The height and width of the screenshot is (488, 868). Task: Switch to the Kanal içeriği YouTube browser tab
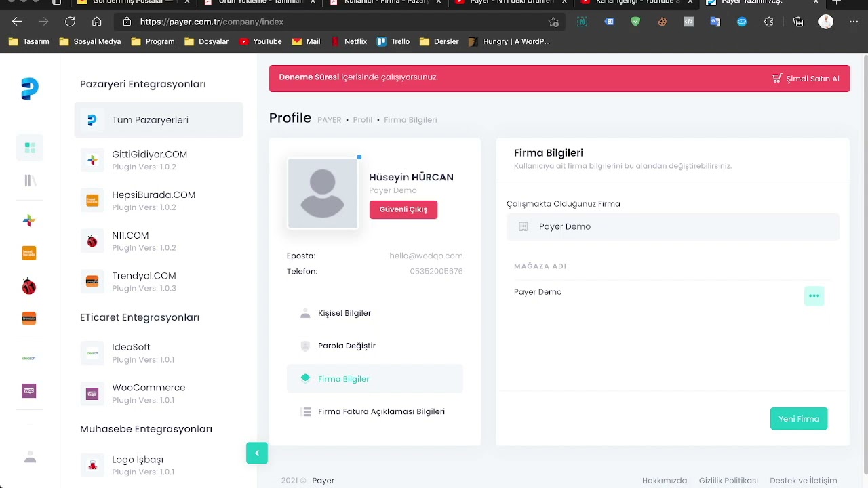coord(637,3)
